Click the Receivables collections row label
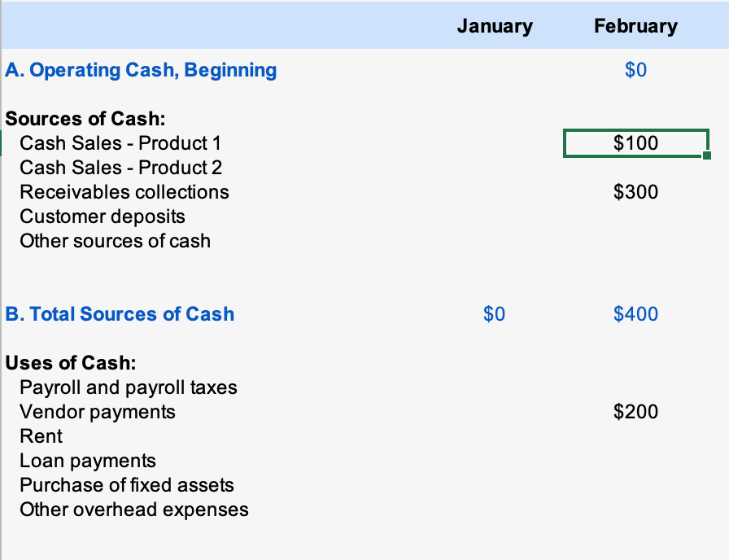 tap(124, 192)
